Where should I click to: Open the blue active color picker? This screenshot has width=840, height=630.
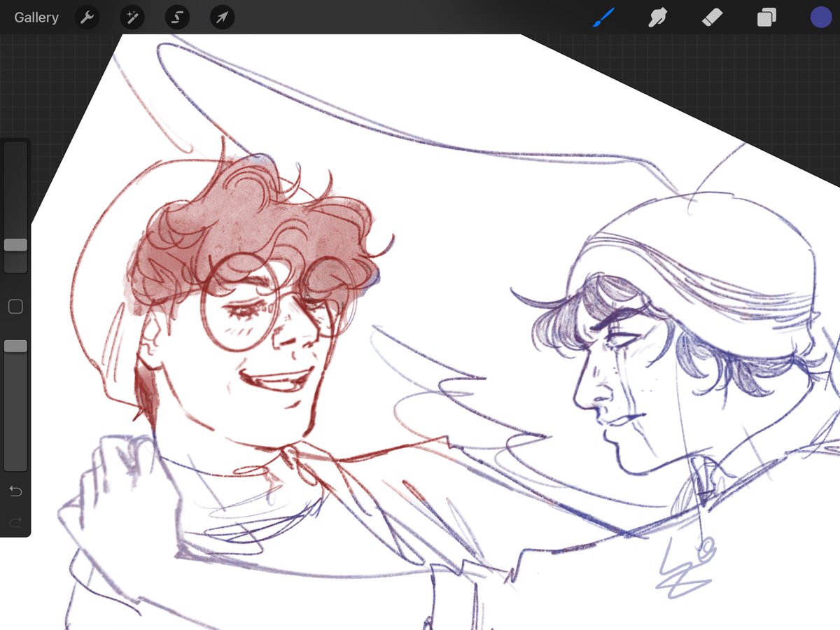coord(821,17)
